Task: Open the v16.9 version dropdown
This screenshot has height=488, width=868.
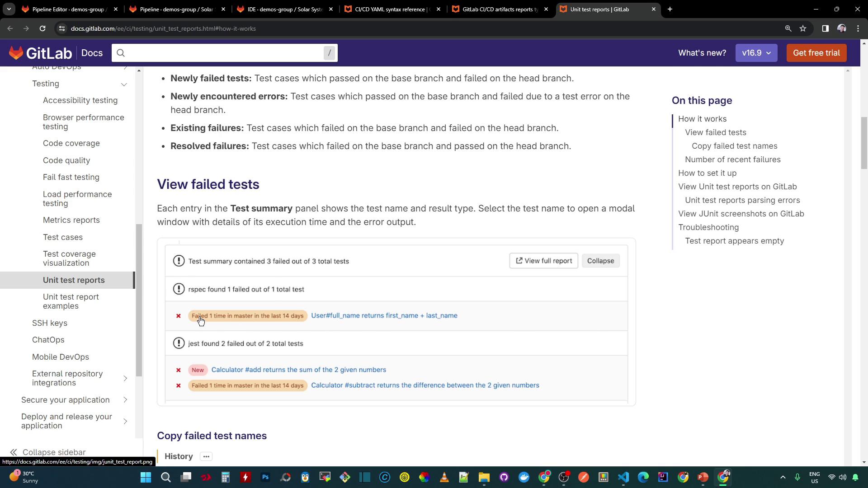Action: pos(756,53)
